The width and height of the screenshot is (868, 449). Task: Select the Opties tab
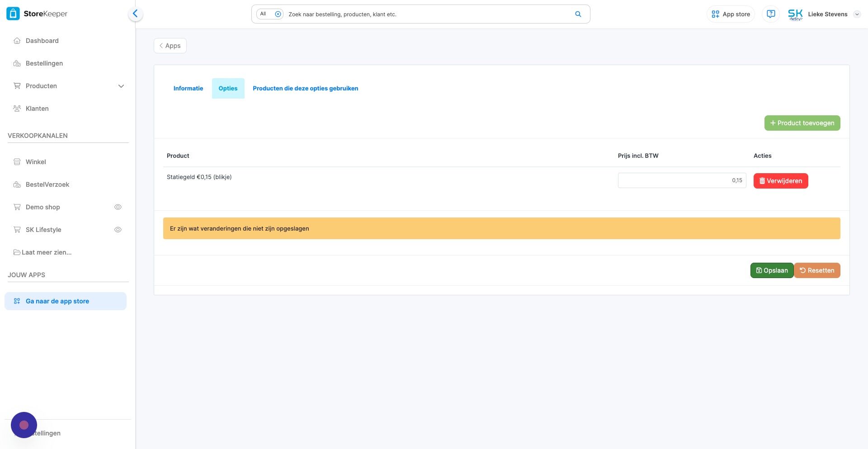[228, 89]
